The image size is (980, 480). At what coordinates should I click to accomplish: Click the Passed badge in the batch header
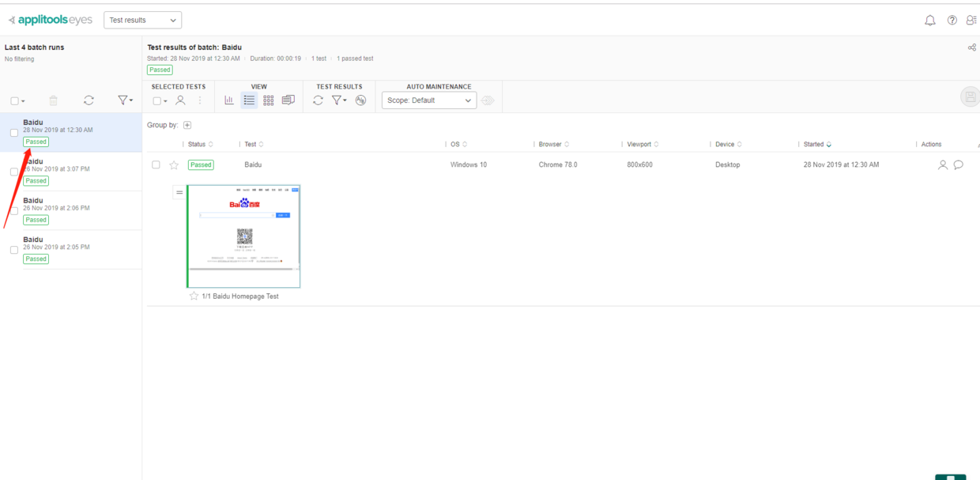click(x=160, y=70)
